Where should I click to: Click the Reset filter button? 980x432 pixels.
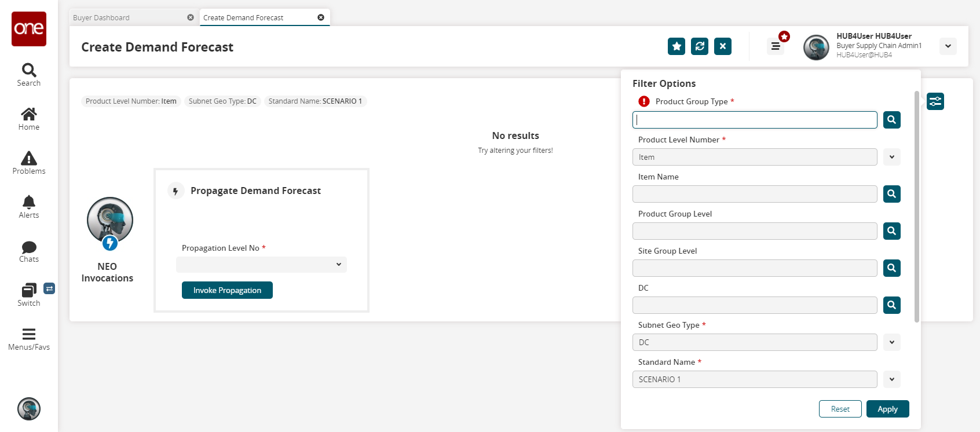840,409
